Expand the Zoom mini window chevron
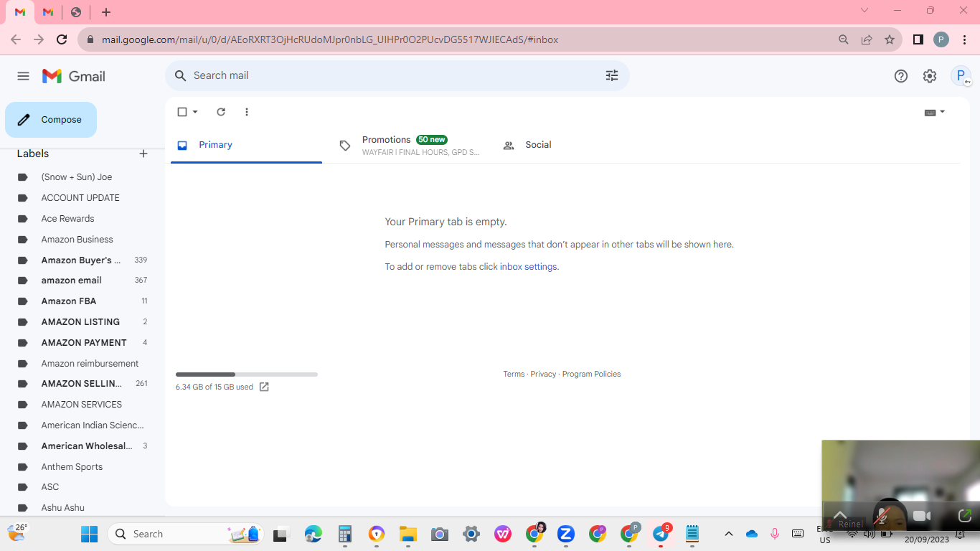Image resolution: width=980 pixels, height=551 pixels. click(x=840, y=514)
